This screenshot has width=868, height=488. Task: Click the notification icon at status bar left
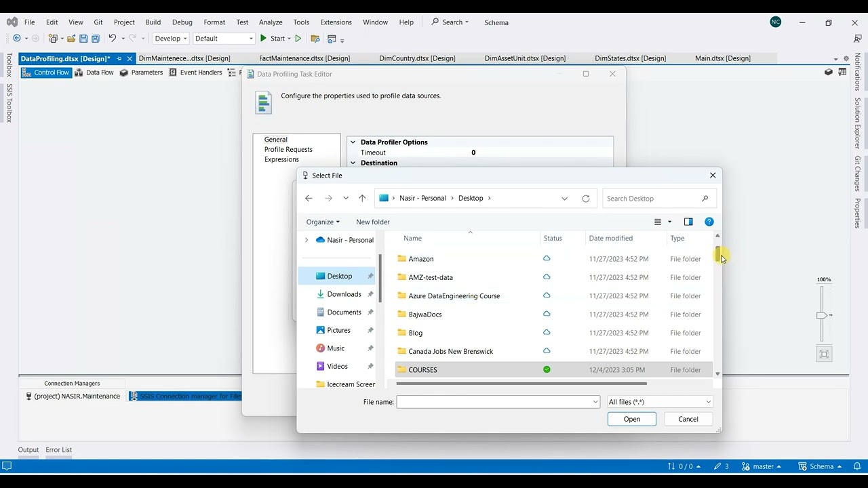tap(7, 466)
